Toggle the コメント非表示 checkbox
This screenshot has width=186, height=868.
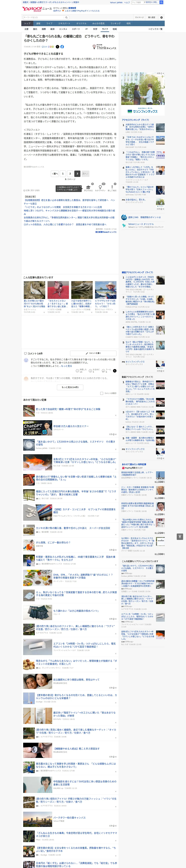(102, 393)
